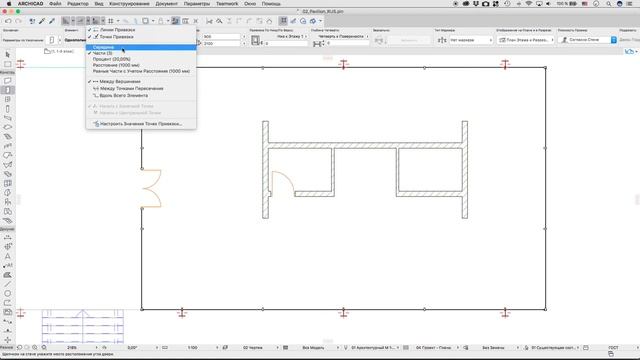Select the Text tool (A) in the toolbox
Viewport: 640px width, 360px height.
click(7, 256)
